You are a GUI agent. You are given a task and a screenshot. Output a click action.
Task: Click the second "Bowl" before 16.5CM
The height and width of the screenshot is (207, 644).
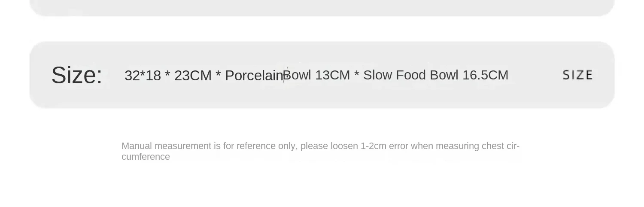(x=444, y=75)
